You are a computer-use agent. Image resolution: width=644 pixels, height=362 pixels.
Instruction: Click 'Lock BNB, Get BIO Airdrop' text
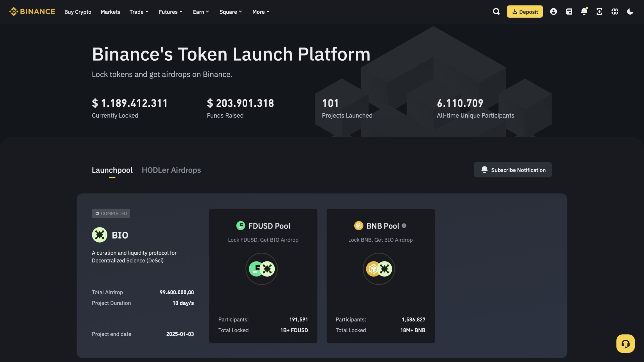point(380,240)
